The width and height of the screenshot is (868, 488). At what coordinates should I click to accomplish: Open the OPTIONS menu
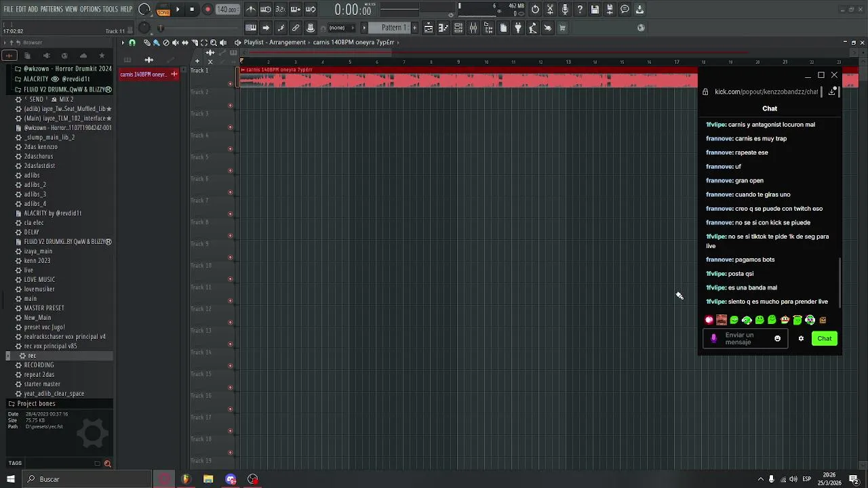[x=90, y=9]
